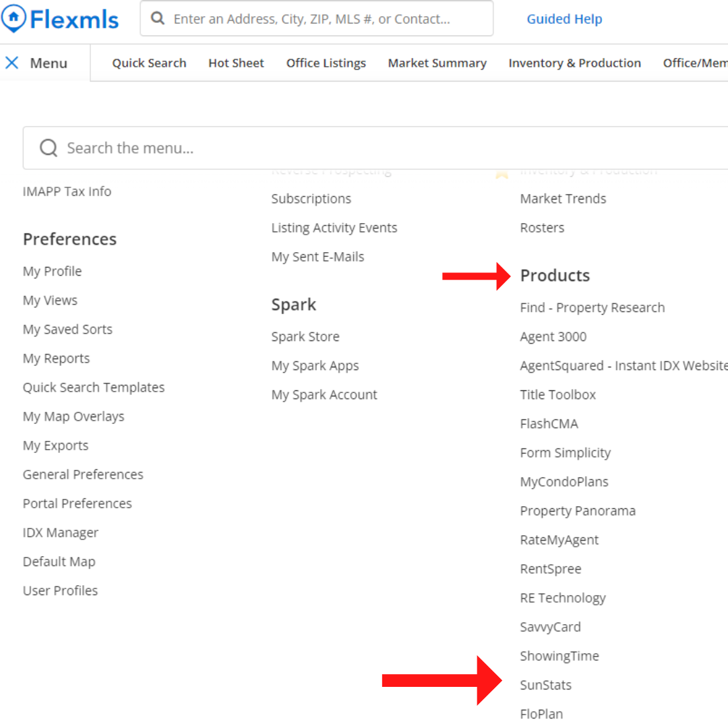Open My Sent E-Mails
728x728 pixels.
[x=317, y=257]
